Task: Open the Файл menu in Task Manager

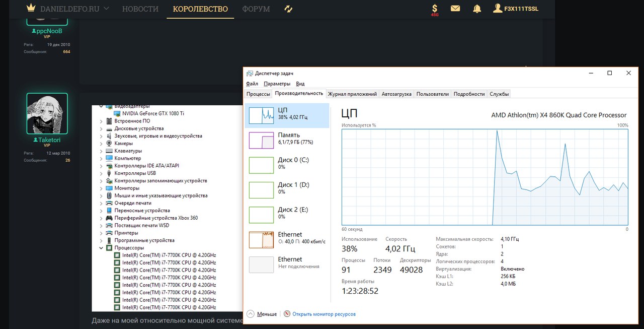Action: (252, 84)
